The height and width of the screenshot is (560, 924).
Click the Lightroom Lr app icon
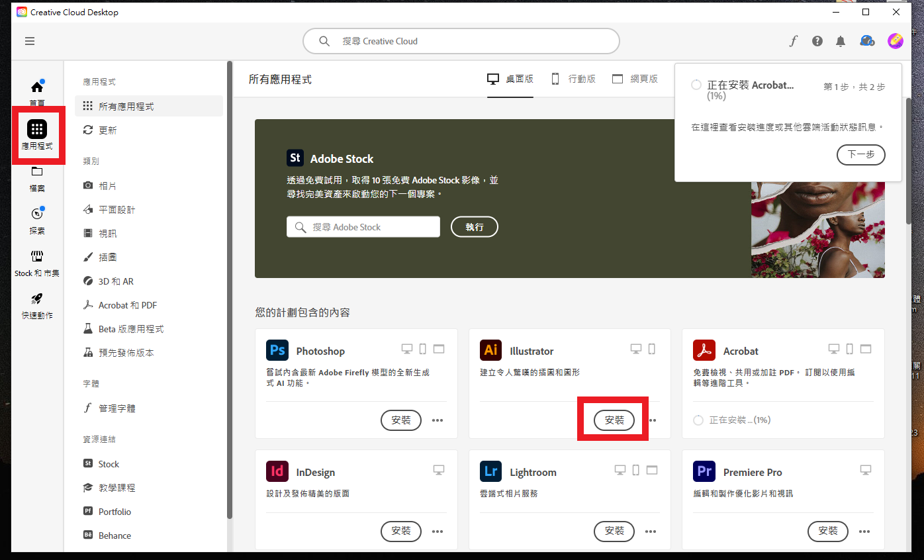(490, 471)
